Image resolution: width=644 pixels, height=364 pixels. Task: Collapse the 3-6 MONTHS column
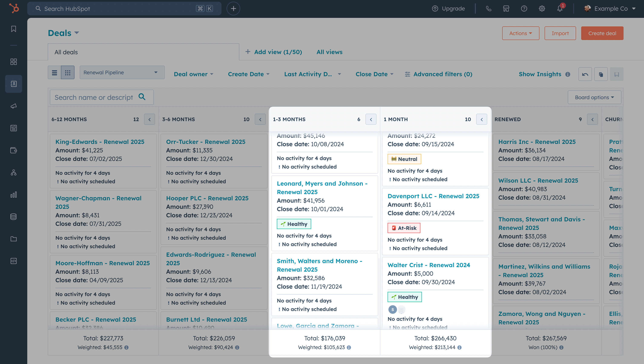260,119
